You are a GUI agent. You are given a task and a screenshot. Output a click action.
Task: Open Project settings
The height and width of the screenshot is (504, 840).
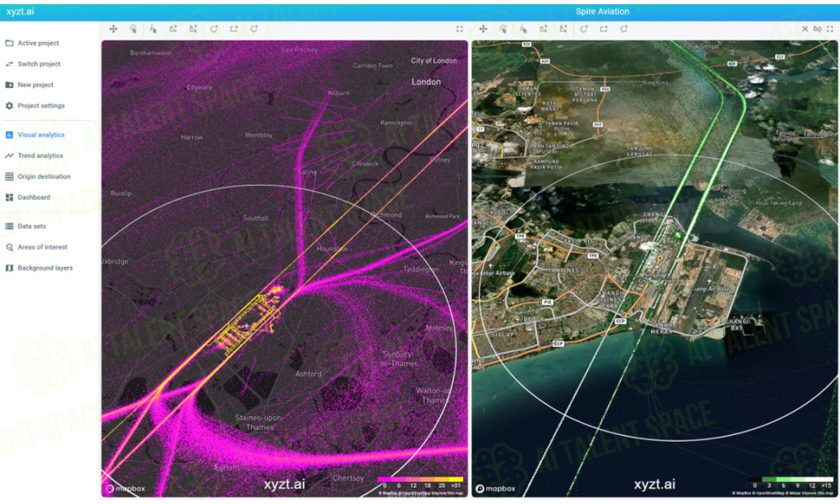coord(34,106)
